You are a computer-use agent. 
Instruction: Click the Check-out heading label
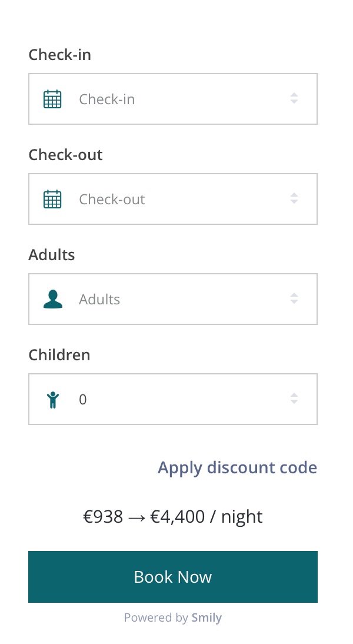coord(65,155)
